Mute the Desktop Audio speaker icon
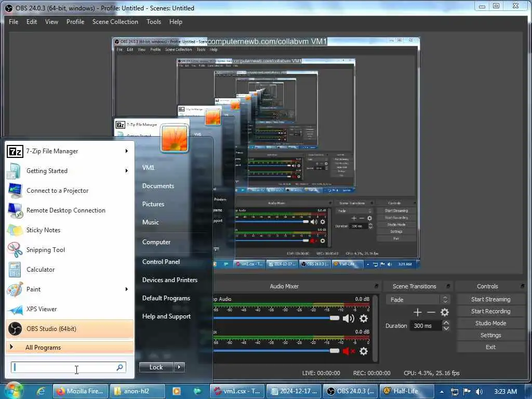 point(348,318)
